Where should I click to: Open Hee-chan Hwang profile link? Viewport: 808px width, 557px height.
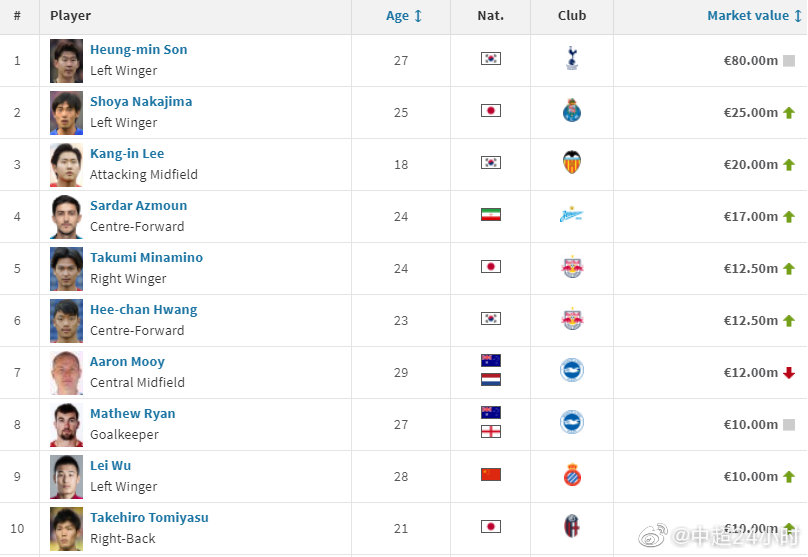click(x=144, y=310)
